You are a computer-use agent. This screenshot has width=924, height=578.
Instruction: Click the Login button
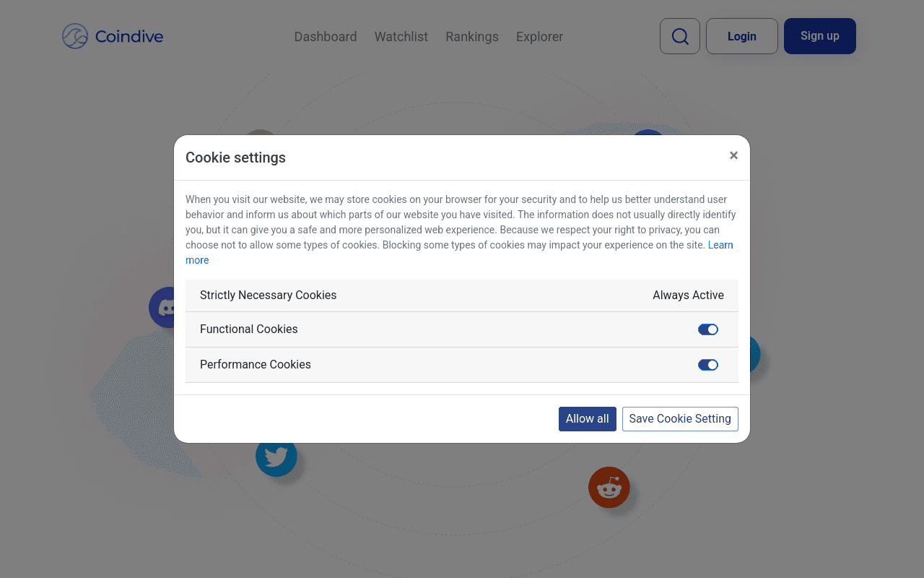pyautogui.click(x=742, y=36)
